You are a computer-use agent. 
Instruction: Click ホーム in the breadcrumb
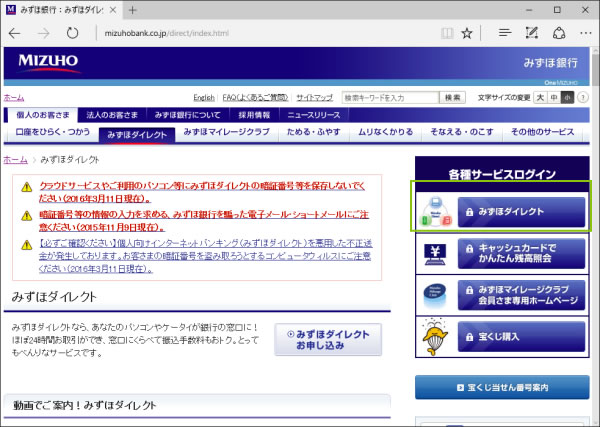15,160
